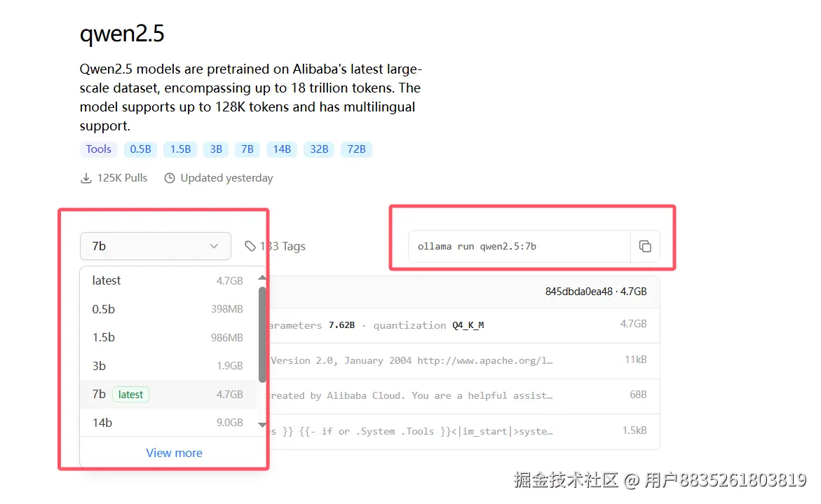
Task: Copy the ollama run command icon
Action: 645,246
